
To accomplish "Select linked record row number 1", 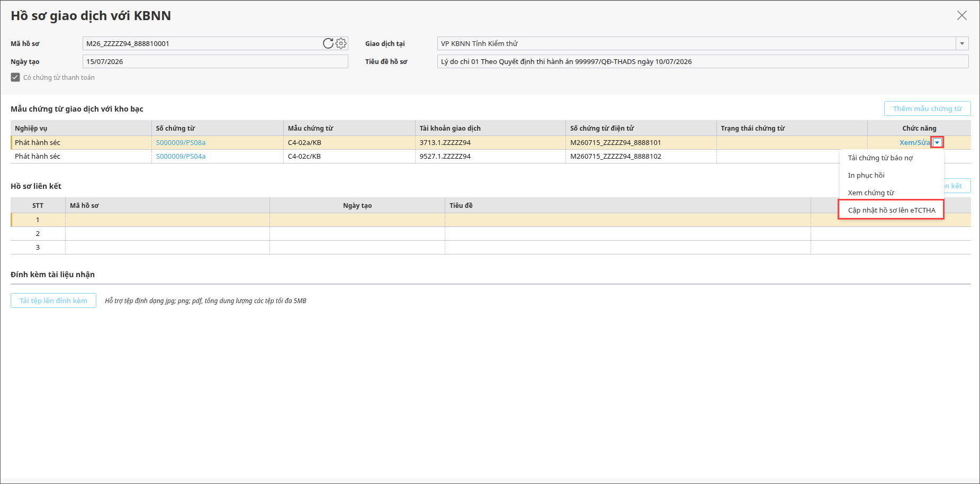I will [491, 220].
